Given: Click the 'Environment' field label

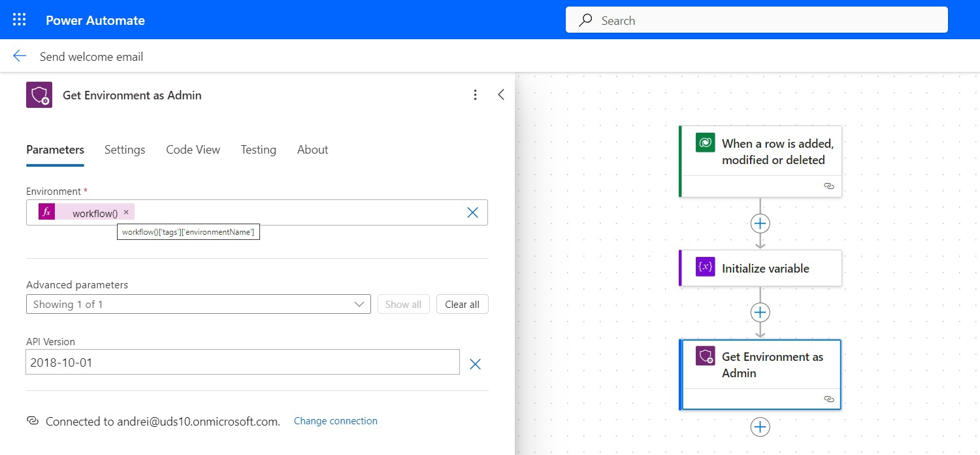Looking at the screenshot, I should (54, 192).
